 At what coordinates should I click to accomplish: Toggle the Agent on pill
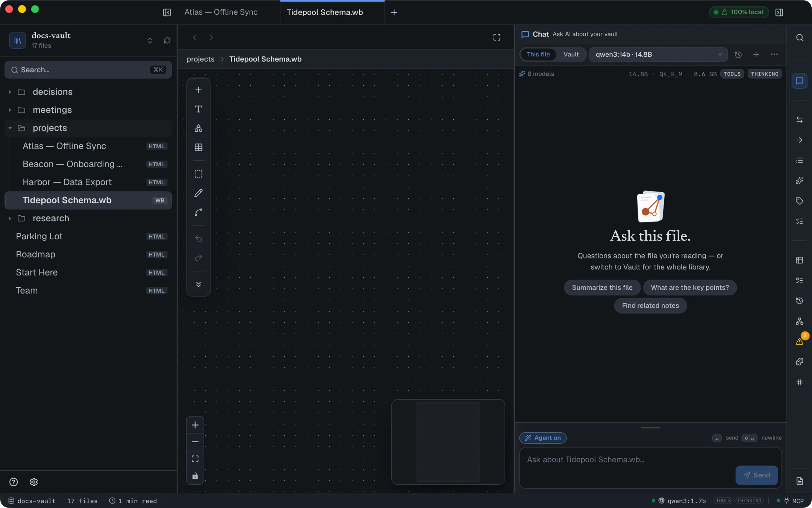pos(543,438)
